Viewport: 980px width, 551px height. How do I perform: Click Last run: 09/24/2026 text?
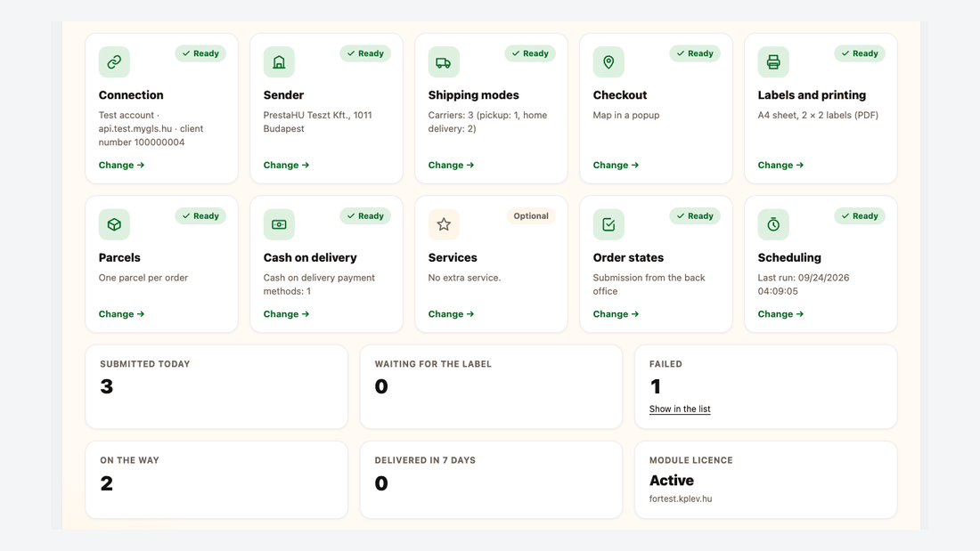click(x=803, y=284)
